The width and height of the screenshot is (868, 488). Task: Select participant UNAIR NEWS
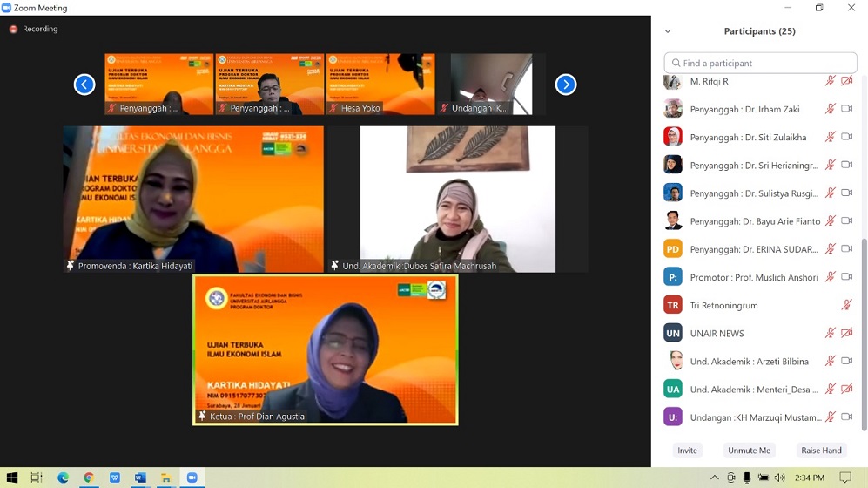759,333
